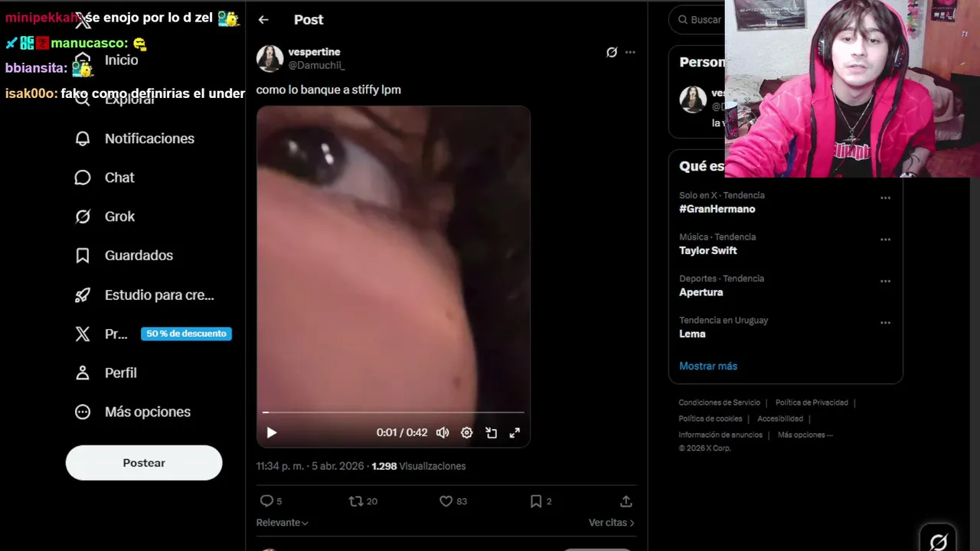Like the post with the heart icon
This screenshot has width=980, height=551.
(x=446, y=501)
